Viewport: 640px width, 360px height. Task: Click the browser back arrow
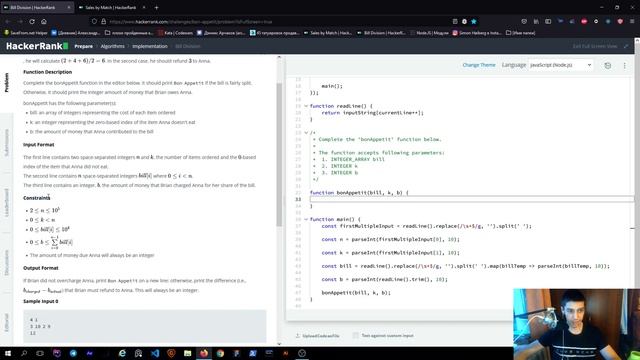pyautogui.click(x=8, y=21)
